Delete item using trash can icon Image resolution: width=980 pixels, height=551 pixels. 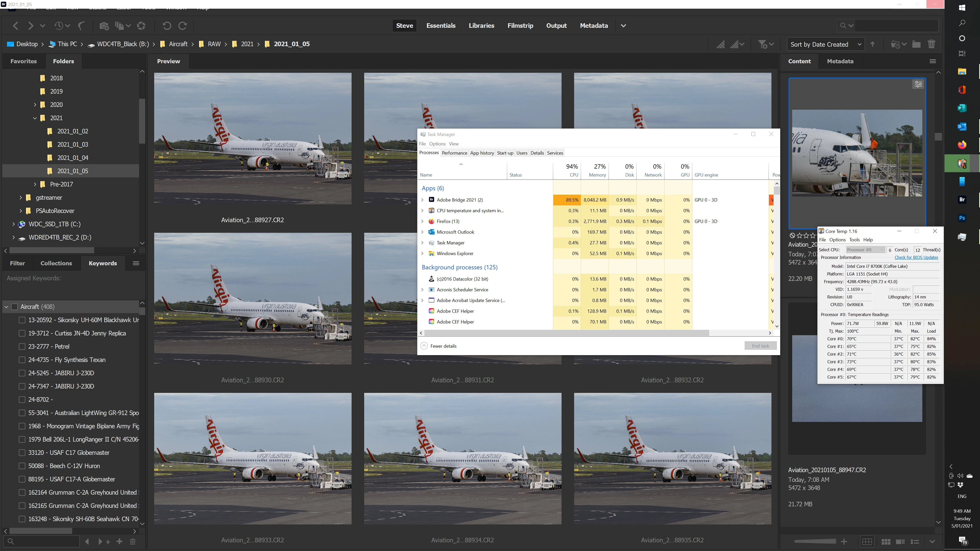931,44
